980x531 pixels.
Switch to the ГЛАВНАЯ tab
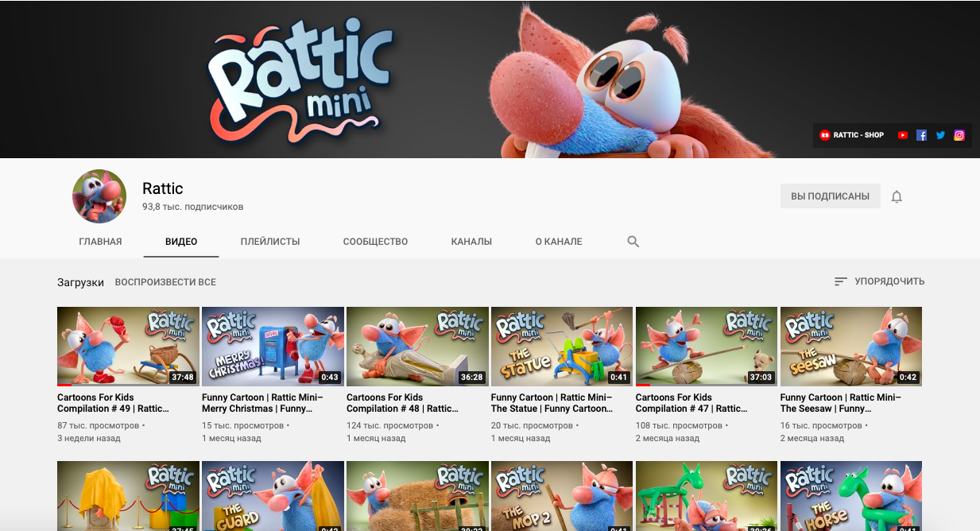[x=100, y=242]
